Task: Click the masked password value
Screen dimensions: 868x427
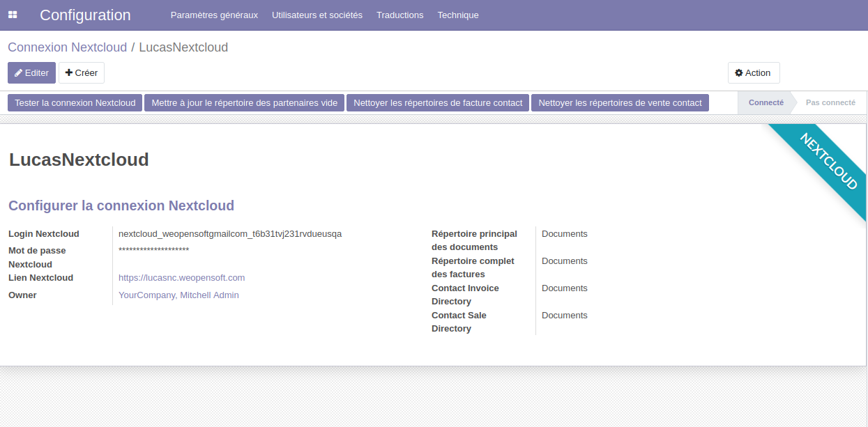Action: (154, 250)
